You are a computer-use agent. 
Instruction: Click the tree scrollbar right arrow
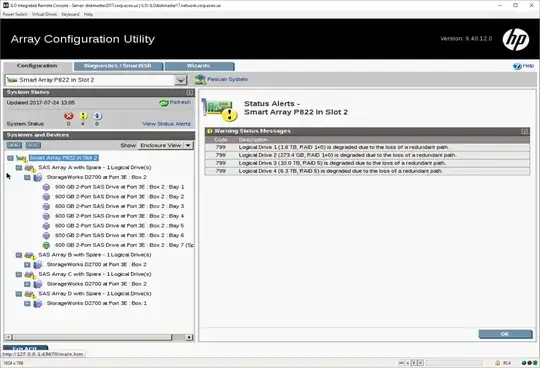tap(189, 337)
